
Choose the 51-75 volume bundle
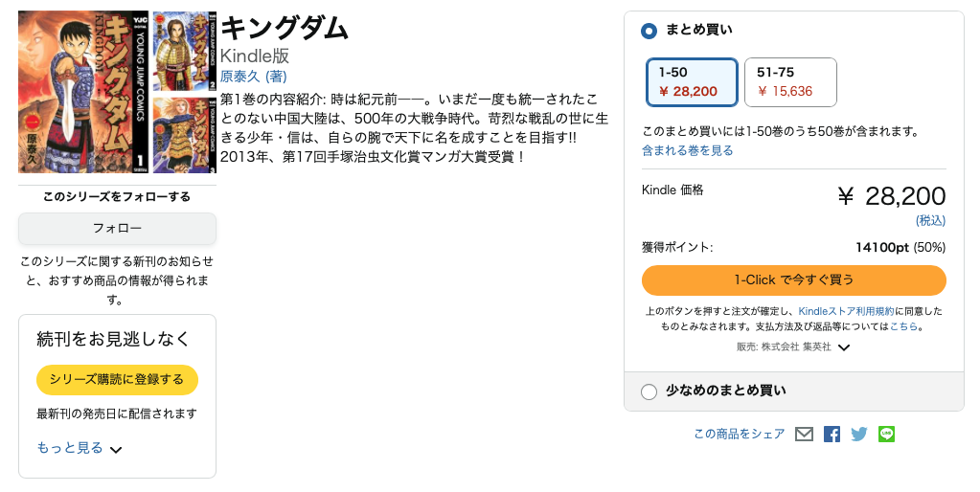(790, 82)
